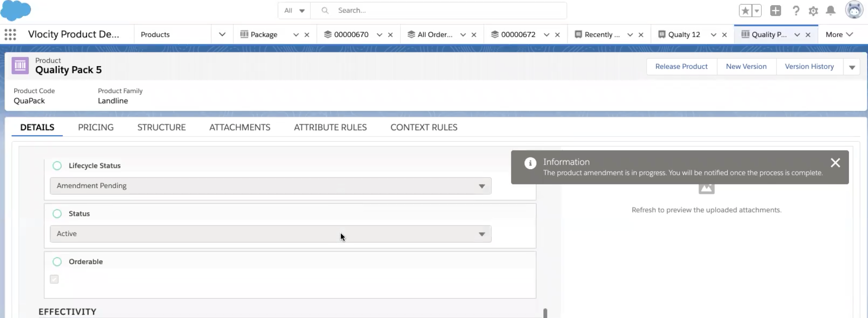Close the Package tab

click(307, 35)
